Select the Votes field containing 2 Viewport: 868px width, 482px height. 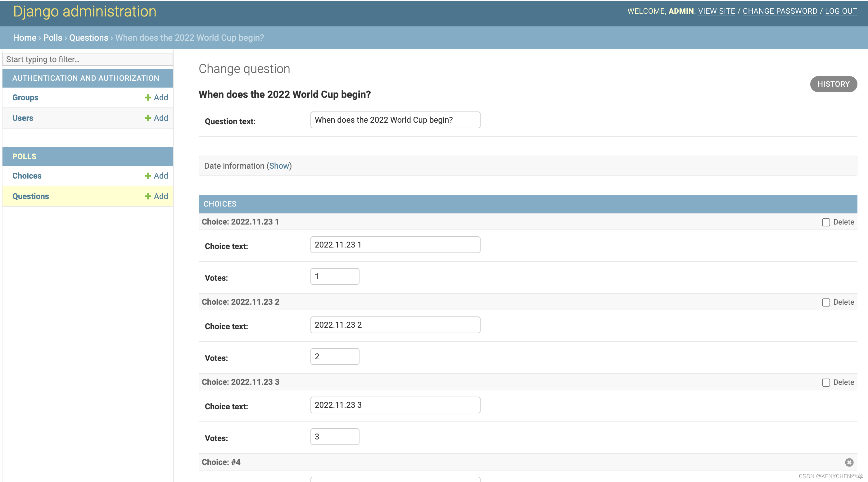(x=335, y=357)
